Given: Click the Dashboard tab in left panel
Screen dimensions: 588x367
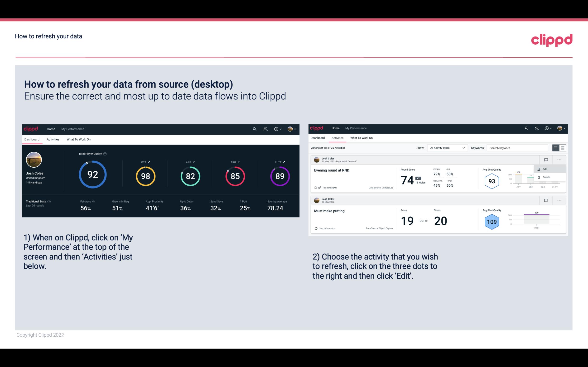Looking at the screenshot, I should [x=32, y=139].
